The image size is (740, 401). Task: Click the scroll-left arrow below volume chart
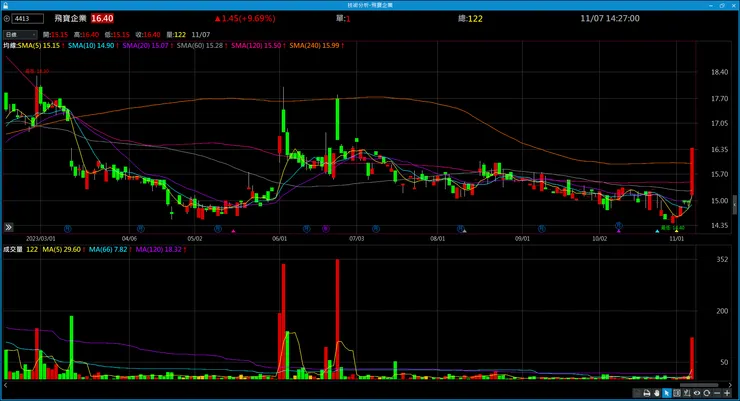(6, 385)
